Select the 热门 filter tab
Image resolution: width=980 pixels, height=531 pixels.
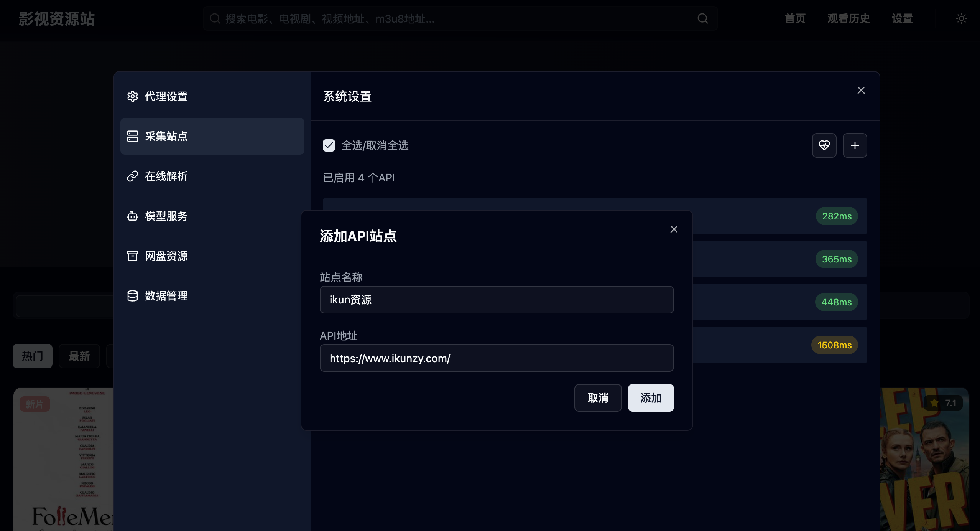(33, 356)
